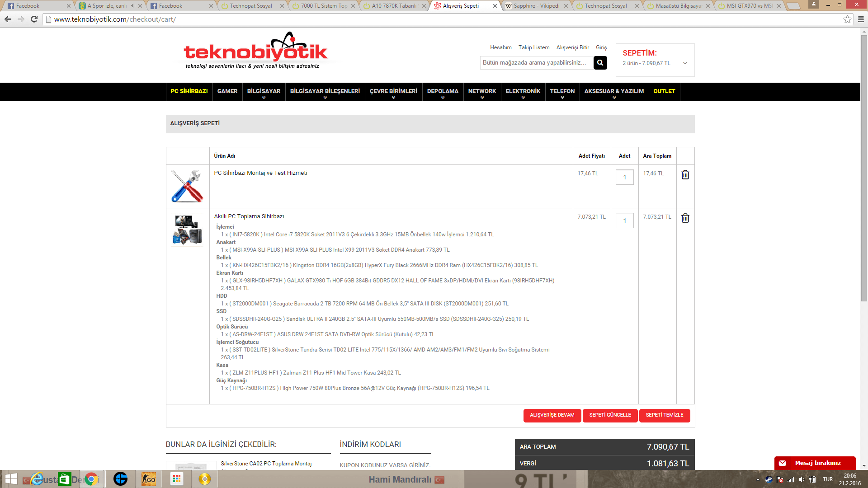
Task: Click SEPETİ TEMİZLE button
Action: pos(665,415)
